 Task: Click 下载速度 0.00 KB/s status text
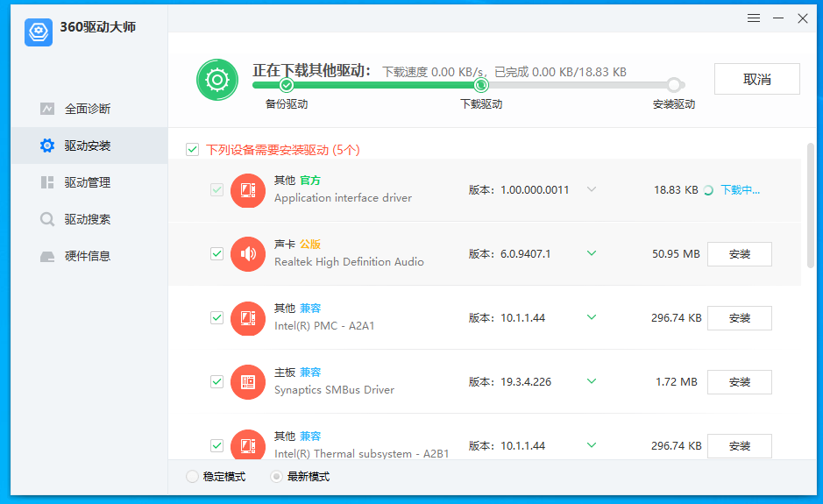432,72
